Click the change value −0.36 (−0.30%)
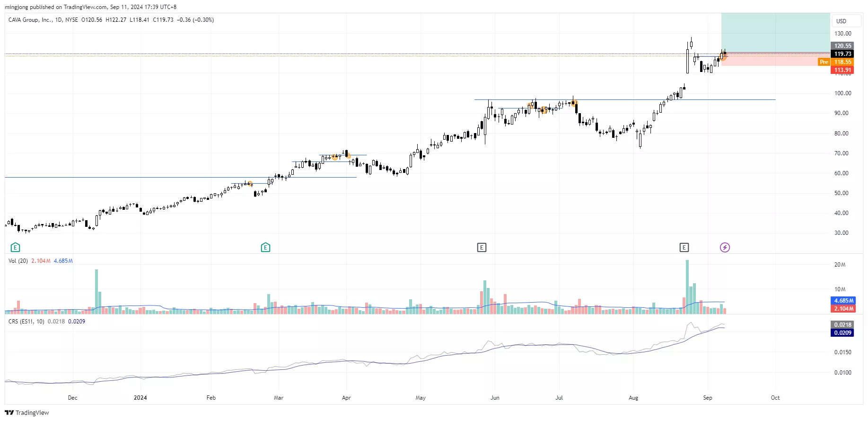The image size is (868, 421). coord(195,20)
